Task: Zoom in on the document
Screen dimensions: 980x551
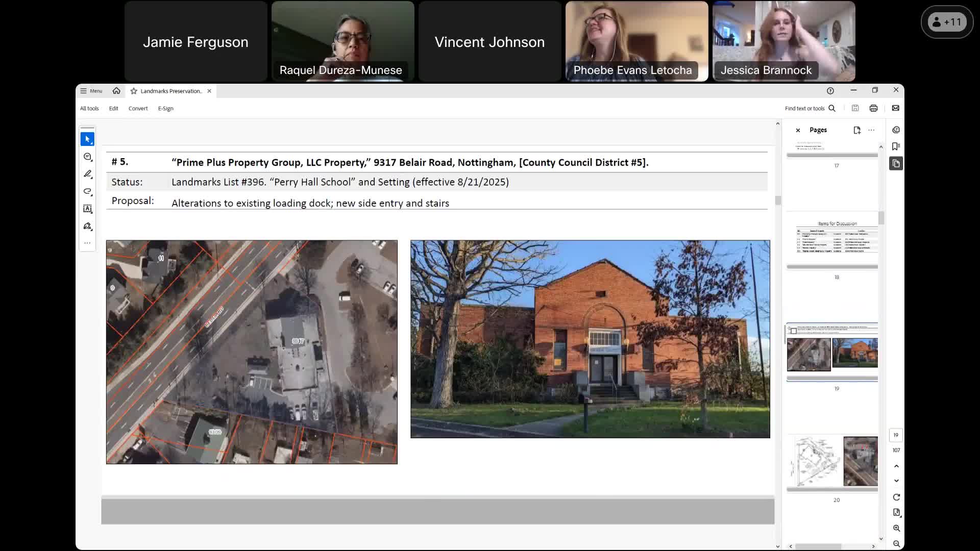Action: pyautogui.click(x=896, y=528)
